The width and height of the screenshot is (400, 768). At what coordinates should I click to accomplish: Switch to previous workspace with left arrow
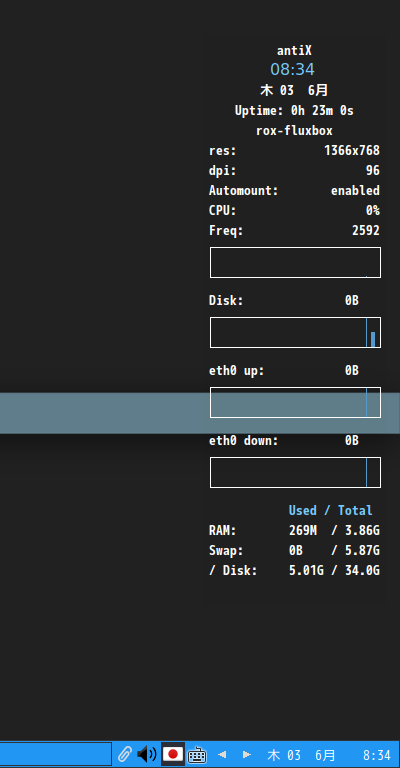222,755
